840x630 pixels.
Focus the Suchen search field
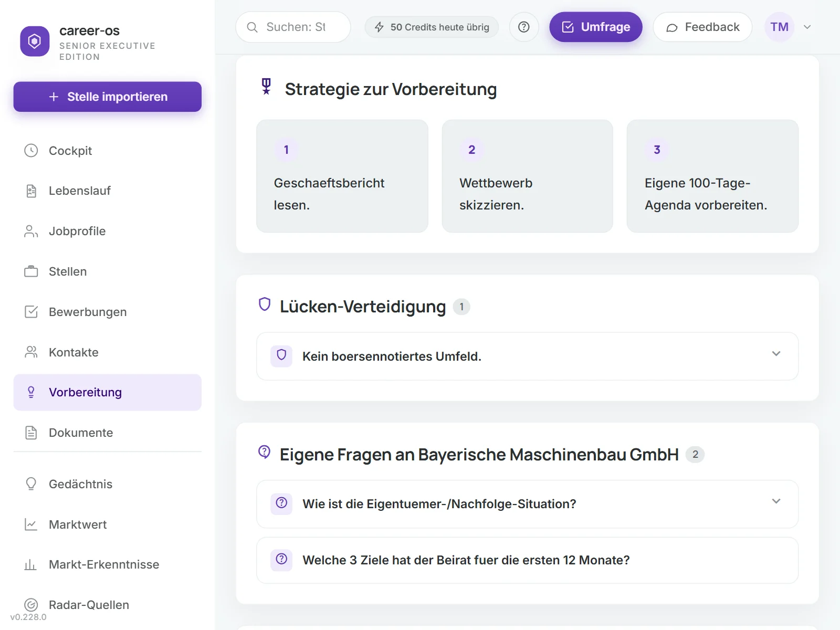coord(293,27)
